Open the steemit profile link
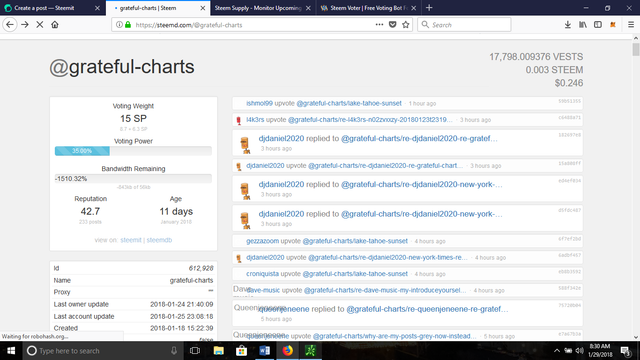Screen dimensions: 640x360 [x=131, y=240]
